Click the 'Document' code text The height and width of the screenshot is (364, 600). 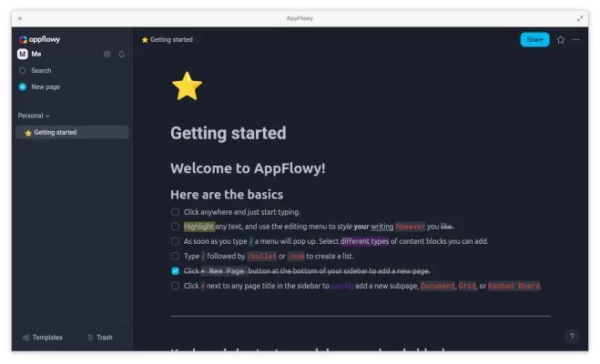[438, 286]
